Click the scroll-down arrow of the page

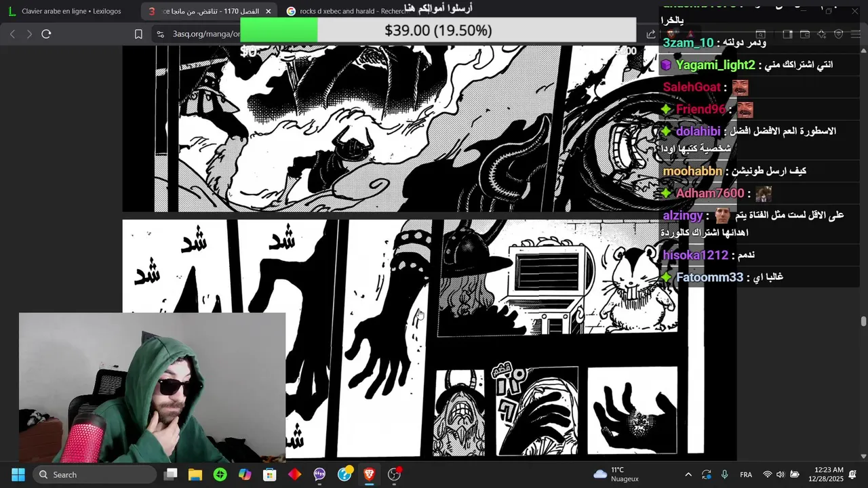[x=863, y=456]
